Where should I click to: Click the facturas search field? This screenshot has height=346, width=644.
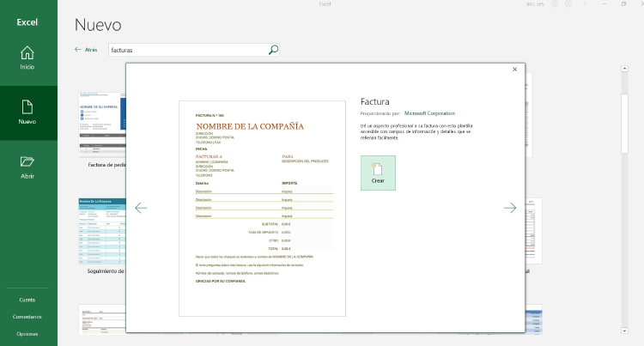(188, 50)
